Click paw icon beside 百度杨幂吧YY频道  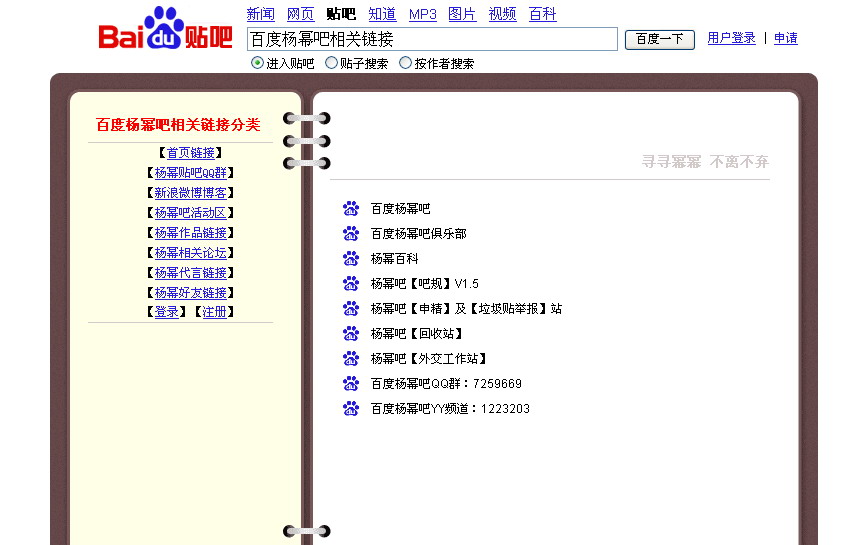coord(351,408)
